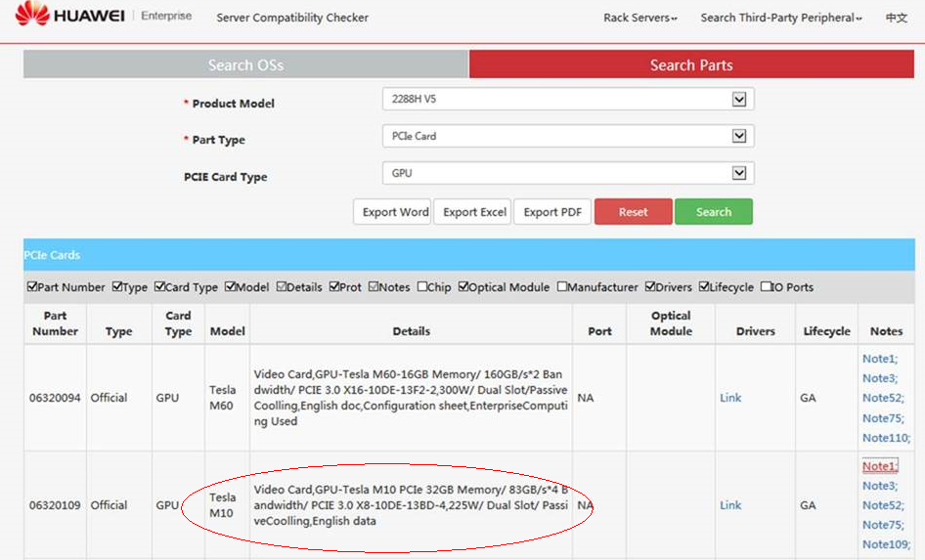The height and width of the screenshot is (560, 925).
Task: Open the Tesla M60 drivers Link
Action: (x=730, y=398)
